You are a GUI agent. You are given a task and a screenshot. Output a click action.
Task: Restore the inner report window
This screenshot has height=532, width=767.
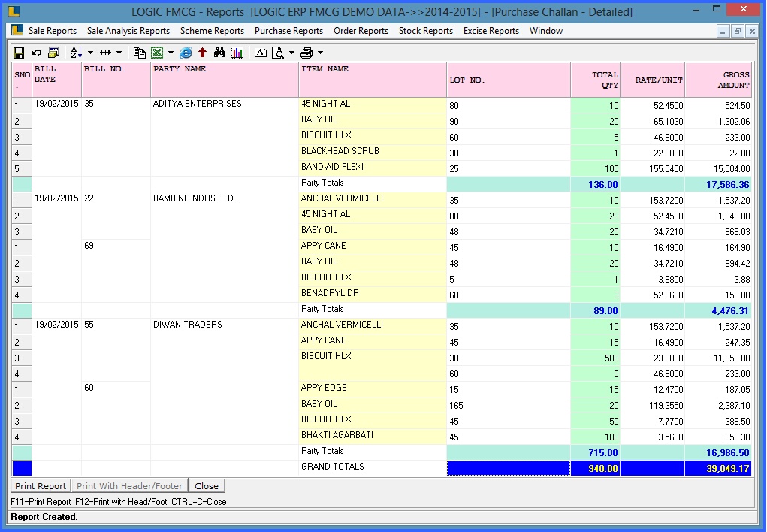(738, 32)
